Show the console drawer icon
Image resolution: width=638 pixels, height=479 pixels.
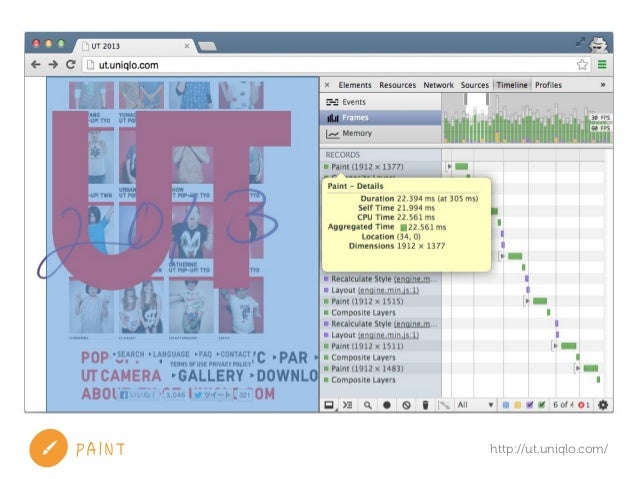tap(347, 405)
